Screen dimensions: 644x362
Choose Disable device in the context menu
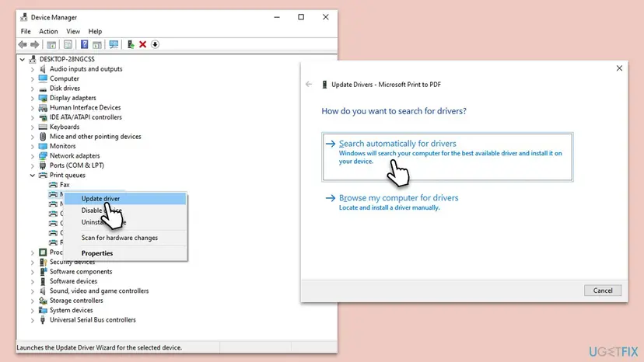tap(125, 211)
